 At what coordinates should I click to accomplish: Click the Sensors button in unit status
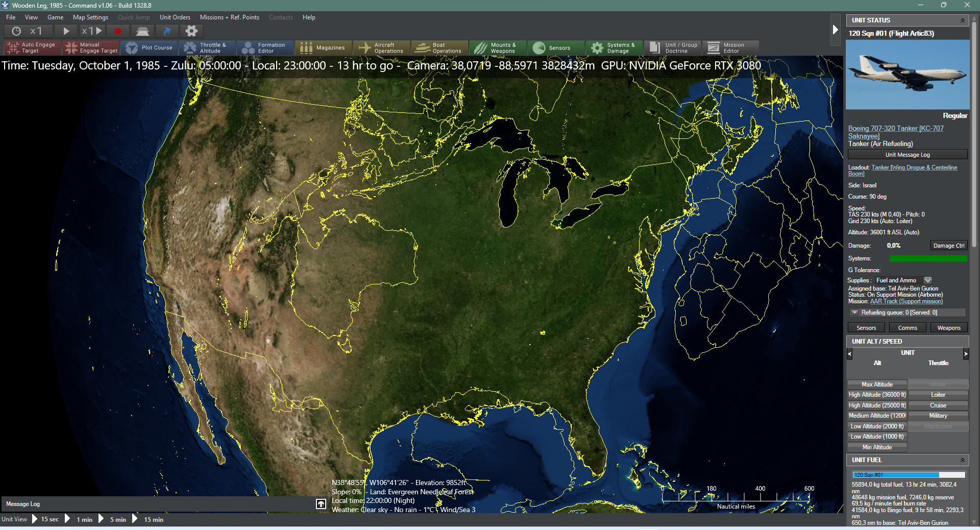(x=866, y=328)
